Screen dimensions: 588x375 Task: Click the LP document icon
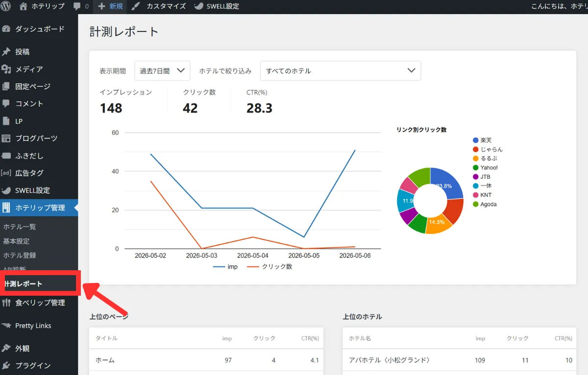tap(6, 121)
